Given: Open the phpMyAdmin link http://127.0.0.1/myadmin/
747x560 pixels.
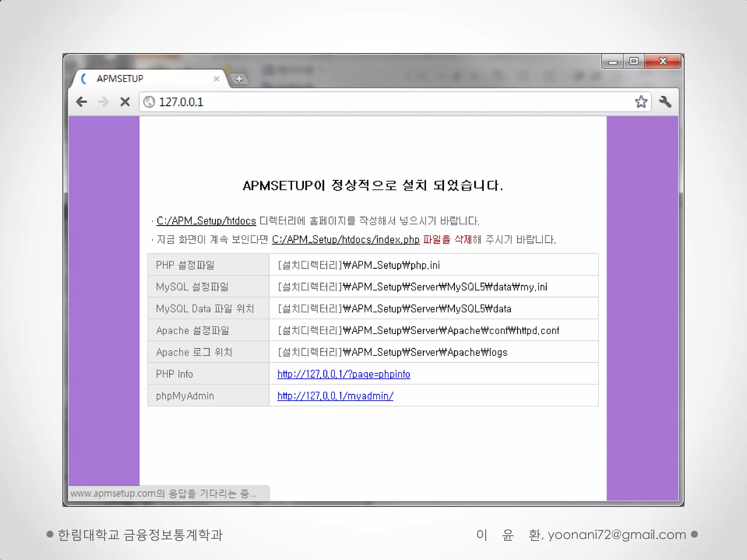Looking at the screenshot, I should [x=335, y=396].
